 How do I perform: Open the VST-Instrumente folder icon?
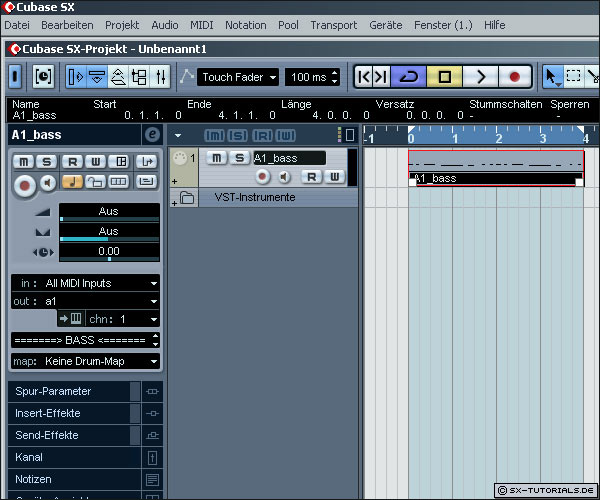point(187,198)
